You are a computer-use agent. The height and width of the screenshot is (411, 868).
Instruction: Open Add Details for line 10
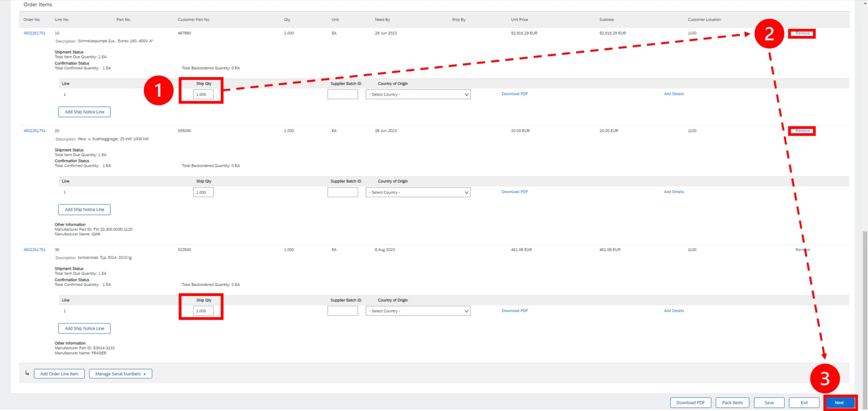click(674, 94)
